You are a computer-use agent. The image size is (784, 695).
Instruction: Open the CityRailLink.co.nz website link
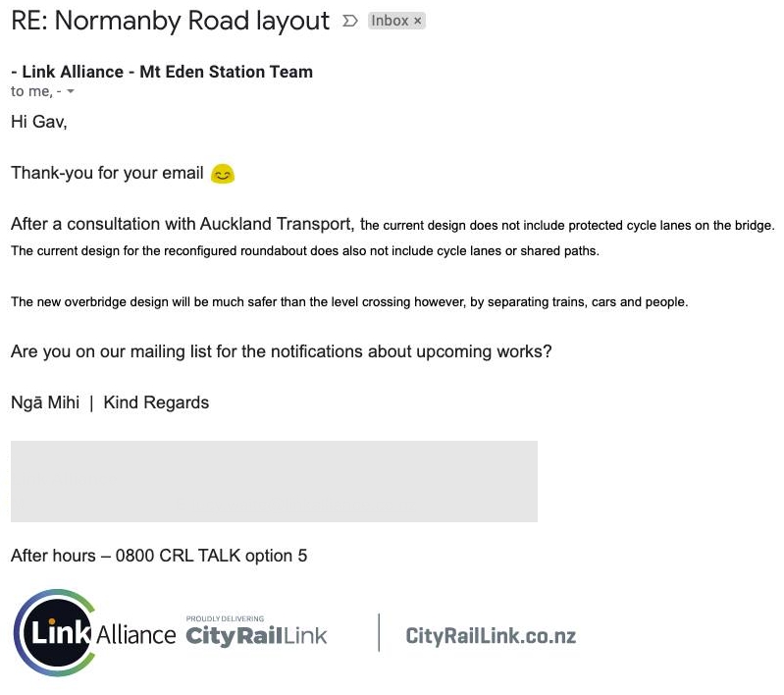coord(491,636)
